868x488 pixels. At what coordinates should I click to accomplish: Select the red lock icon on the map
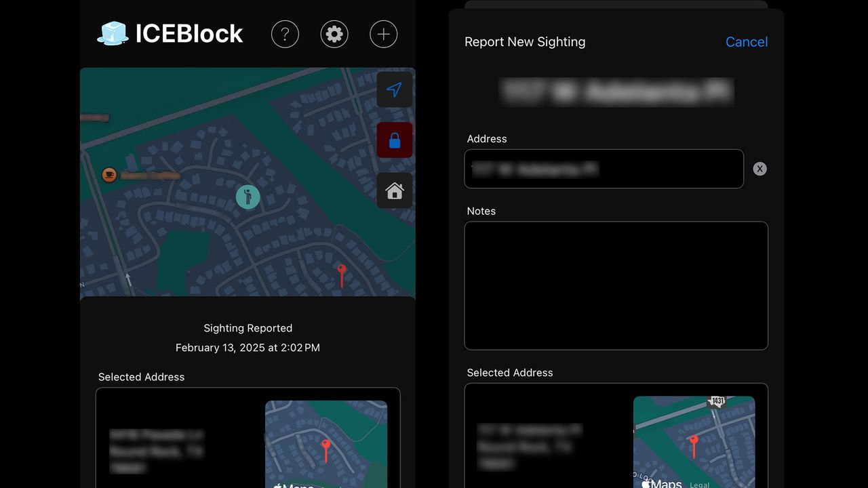pyautogui.click(x=395, y=140)
